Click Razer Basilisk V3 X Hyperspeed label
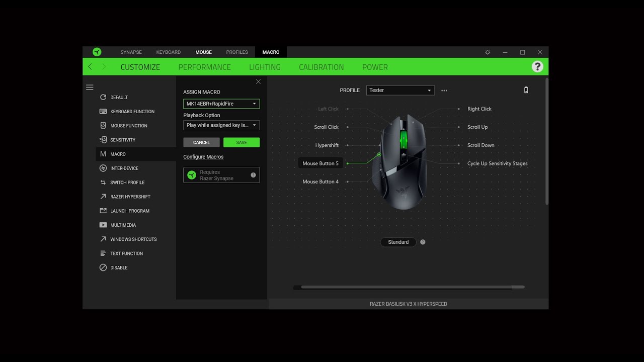Screen dimensions: 644x362 (x=409, y=304)
